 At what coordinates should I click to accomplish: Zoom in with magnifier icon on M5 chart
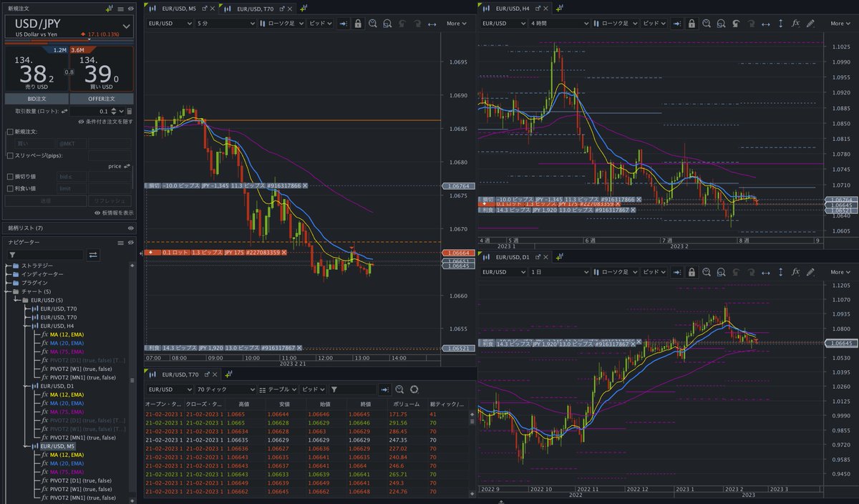373,24
